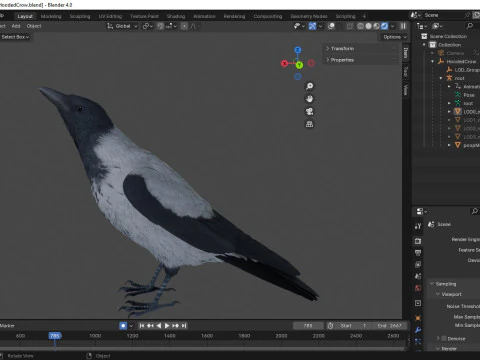Screen dimensions: 480x360
Task: Open the Scene properties tab icon
Action: point(418,276)
